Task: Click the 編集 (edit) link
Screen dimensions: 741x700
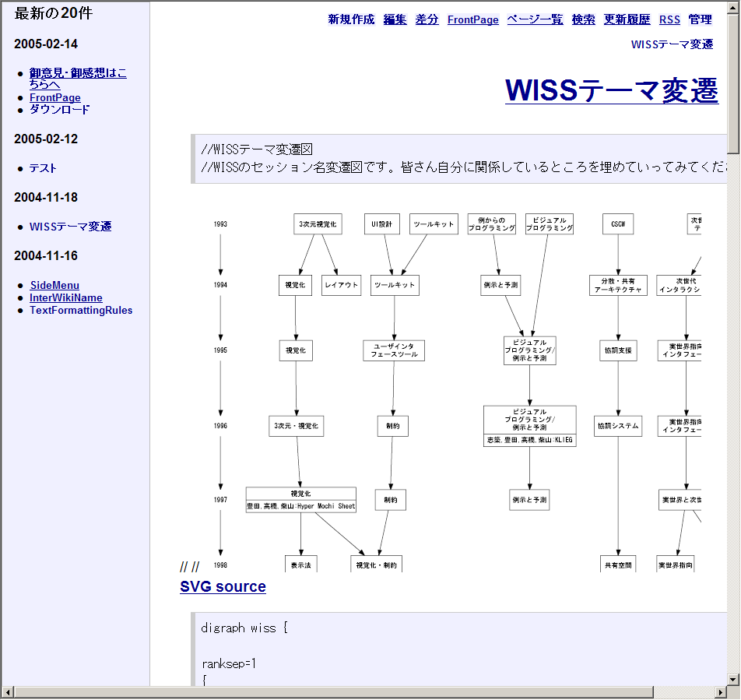Action: 395,19
